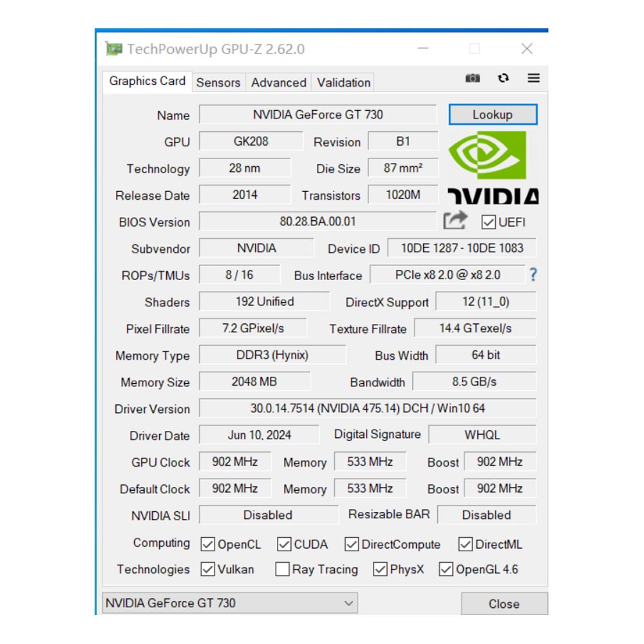The width and height of the screenshot is (644, 644).
Task: Click the NVIDIA logo image
Action: (x=493, y=167)
